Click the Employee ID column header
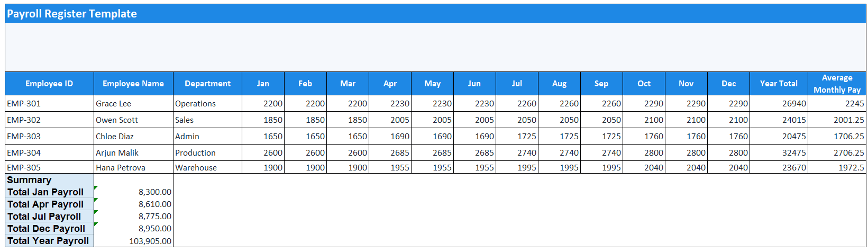This screenshot has width=868, height=252. point(50,84)
